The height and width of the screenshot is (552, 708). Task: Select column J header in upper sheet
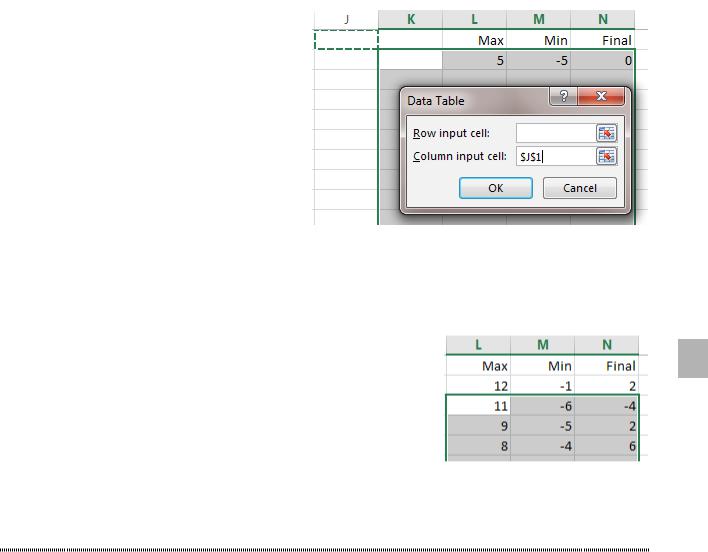[x=346, y=19]
